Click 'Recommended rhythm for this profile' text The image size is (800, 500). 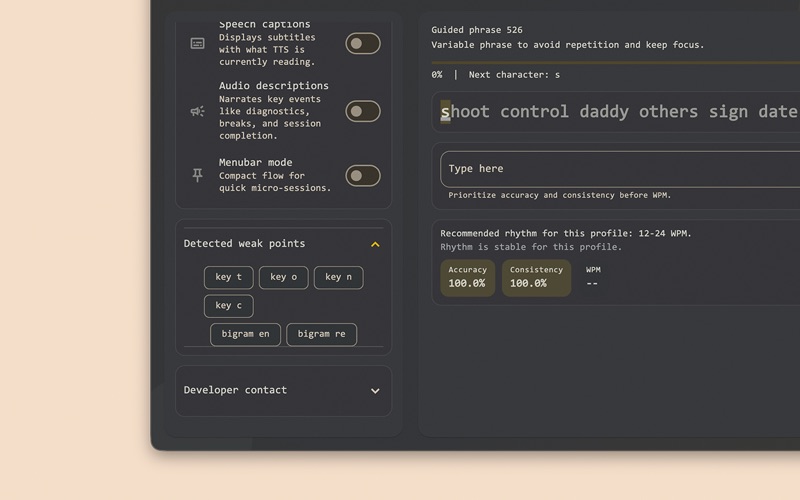click(566, 234)
